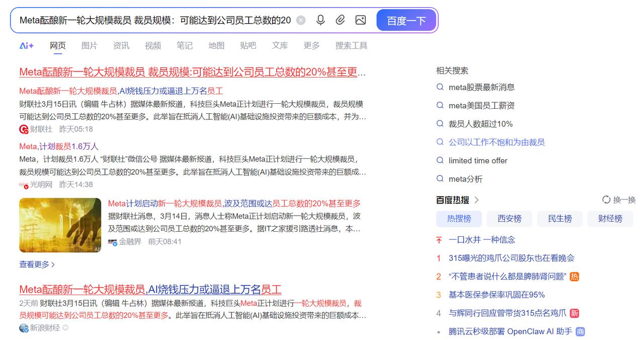Viewport: 644px width, 340px height.
Task: Open hot search 不管患者说什么都是脾肺肾问题
Action: point(508,277)
